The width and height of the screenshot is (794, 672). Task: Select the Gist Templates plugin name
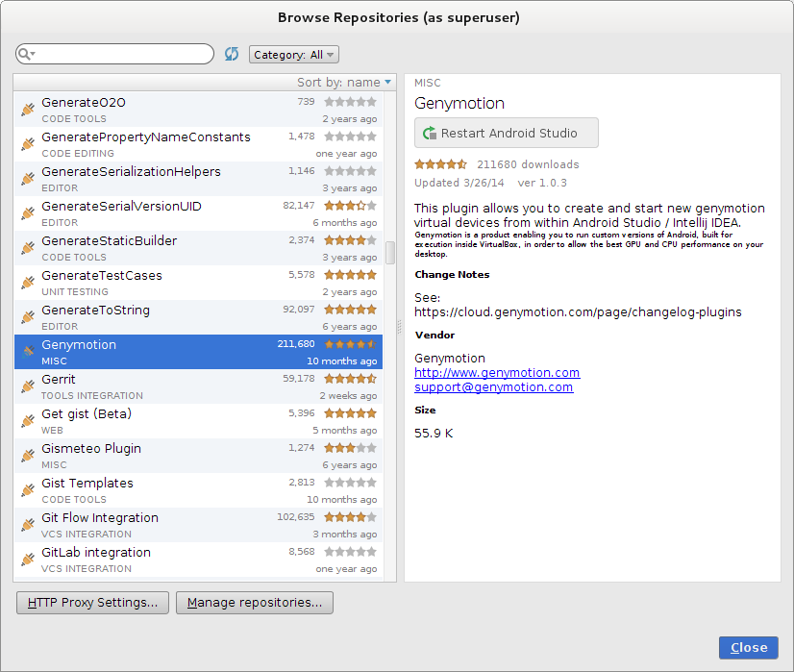87,484
